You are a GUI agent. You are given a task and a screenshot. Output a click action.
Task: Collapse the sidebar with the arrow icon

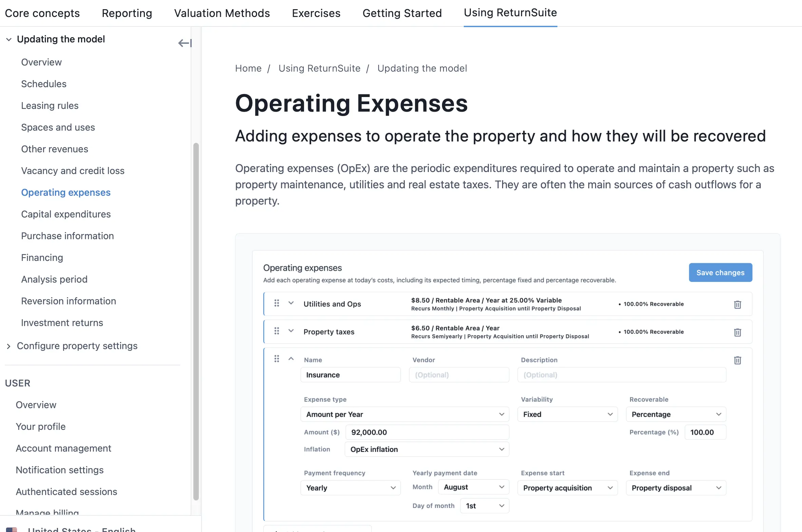point(185,43)
